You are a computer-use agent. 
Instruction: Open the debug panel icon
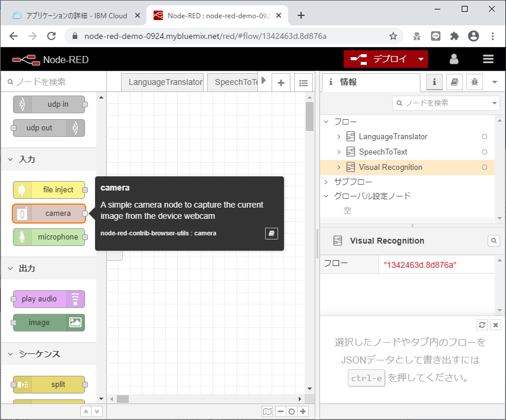point(474,82)
